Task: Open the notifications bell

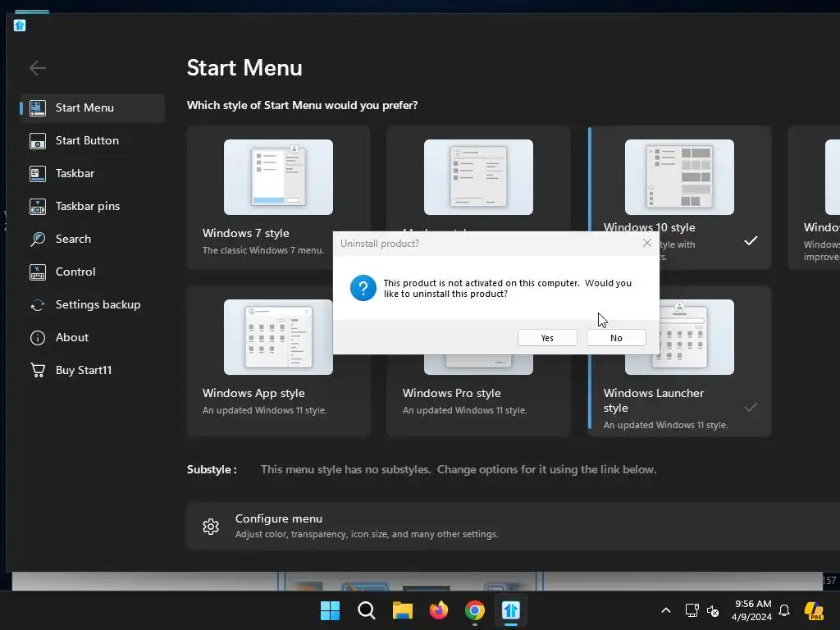Action: 784,610
